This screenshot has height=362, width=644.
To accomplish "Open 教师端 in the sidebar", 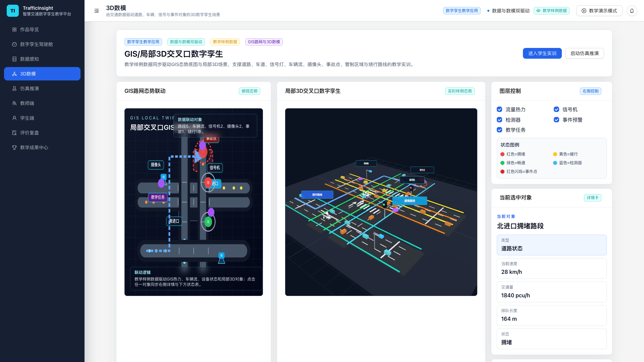I will tap(42, 103).
